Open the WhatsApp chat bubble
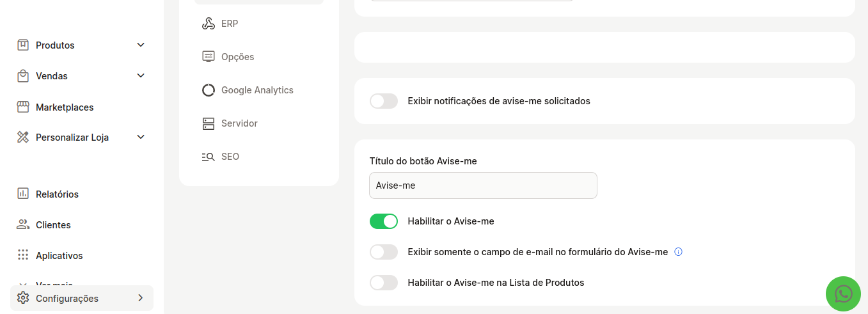Image resolution: width=868 pixels, height=314 pixels. [x=843, y=294]
